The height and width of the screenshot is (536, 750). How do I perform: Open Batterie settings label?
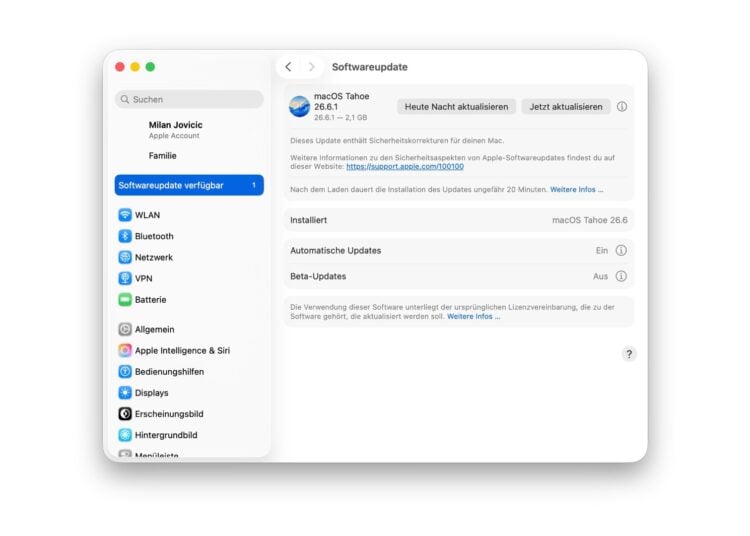(x=151, y=300)
